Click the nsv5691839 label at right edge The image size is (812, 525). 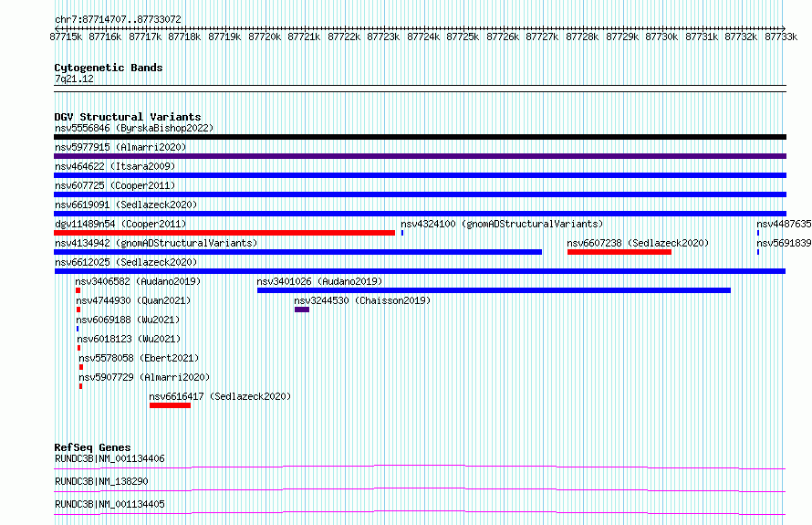tap(784, 243)
